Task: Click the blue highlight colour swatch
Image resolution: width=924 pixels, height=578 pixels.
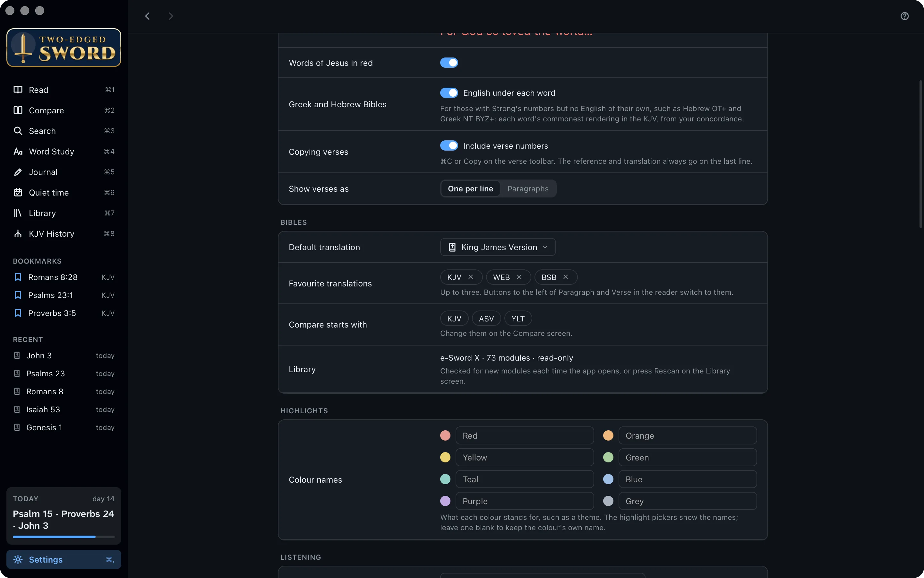Action: (608, 479)
